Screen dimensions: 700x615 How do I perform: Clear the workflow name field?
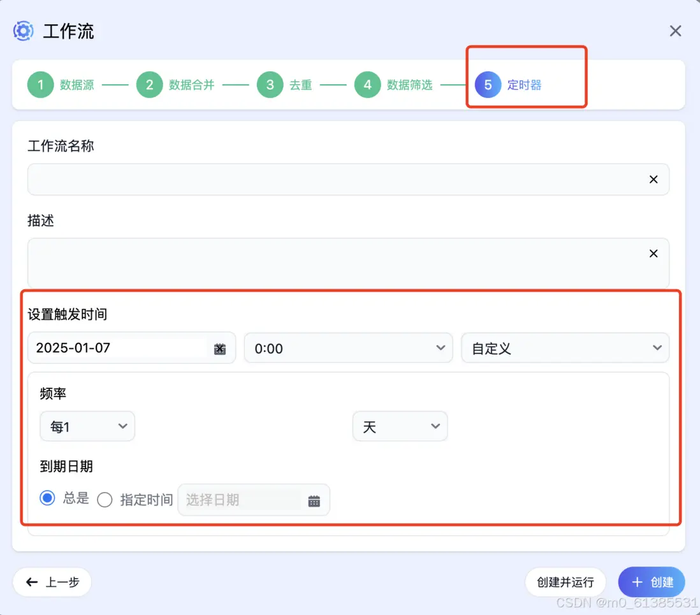[653, 180]
